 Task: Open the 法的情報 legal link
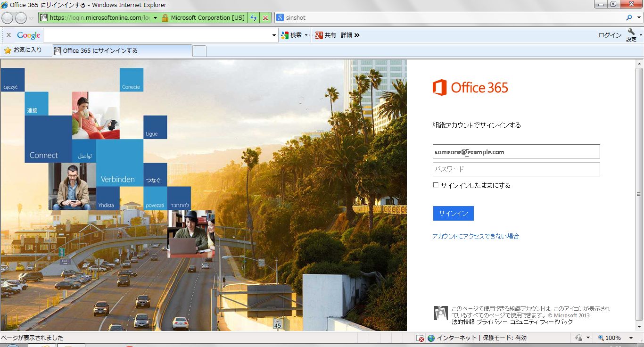(x=463, y=322)
